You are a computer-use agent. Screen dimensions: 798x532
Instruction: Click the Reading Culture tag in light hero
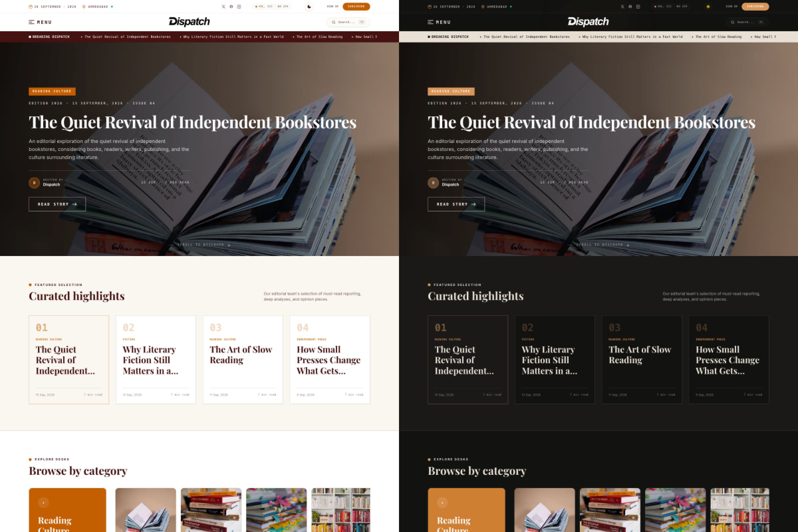click(52, 91)
